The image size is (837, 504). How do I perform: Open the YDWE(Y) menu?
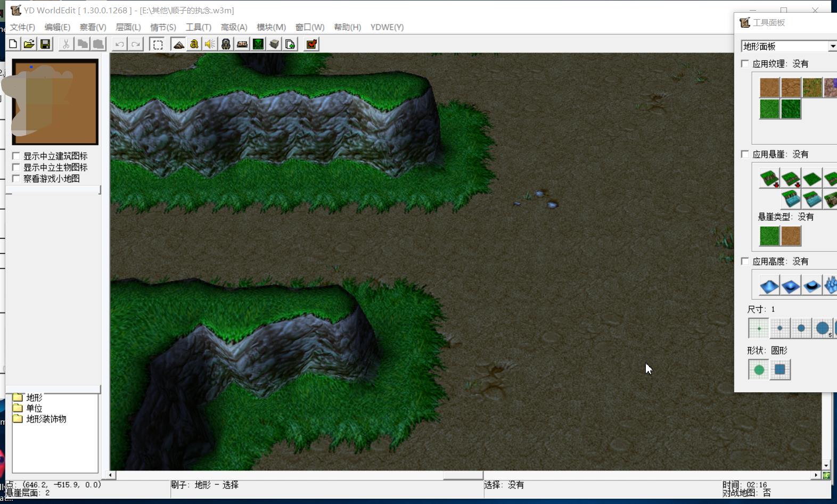tap(387, 27)
